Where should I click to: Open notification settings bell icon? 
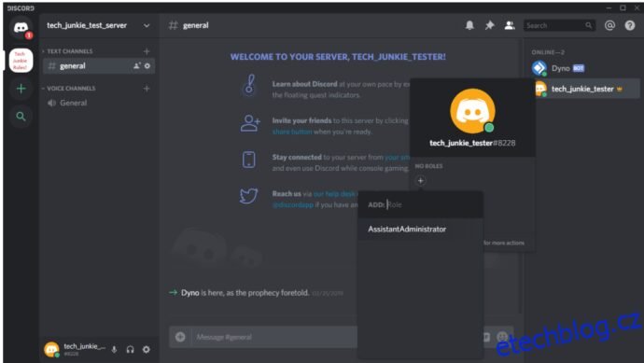tap(469, 25)
